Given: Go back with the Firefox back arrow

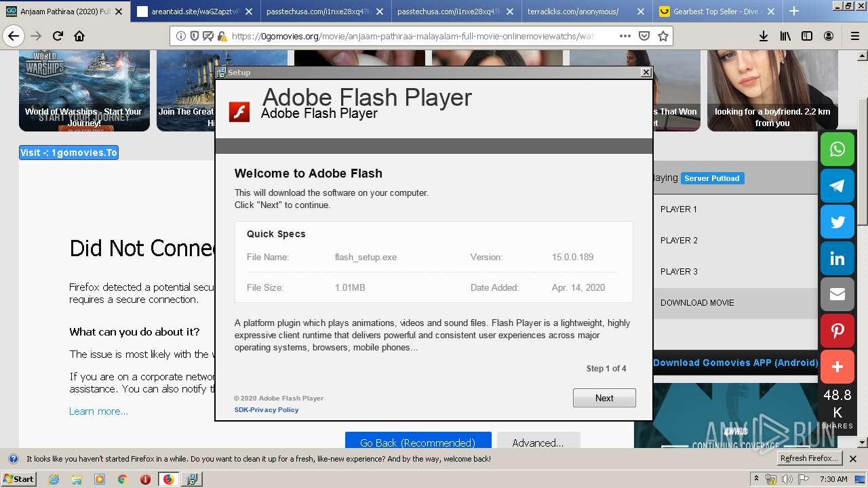Looking at the screenshot, I should click(x=14, y=36).
